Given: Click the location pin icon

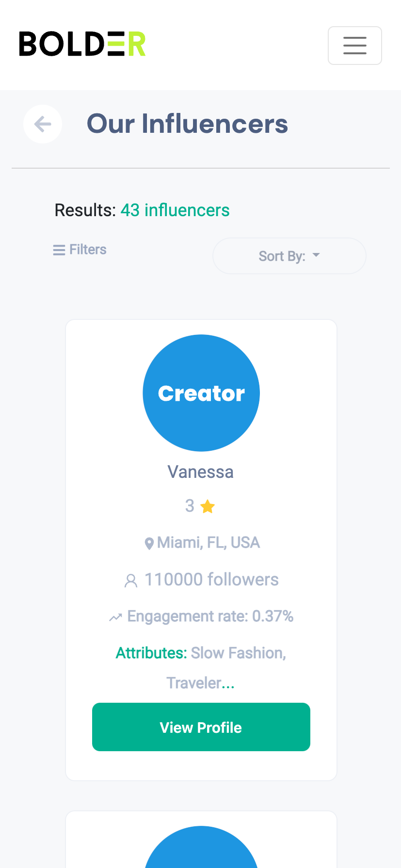Looking at the screenshot, I should [x=149, y=543].
